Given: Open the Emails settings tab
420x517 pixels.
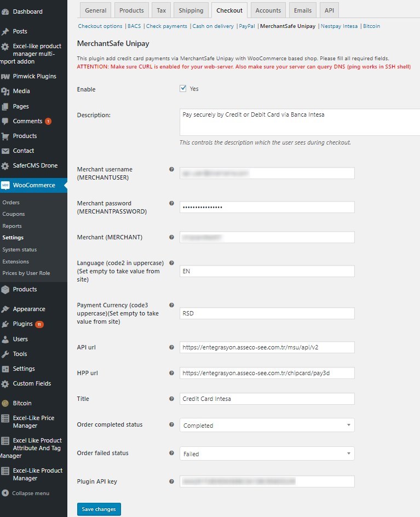Looking at the screenshot, I should [302, 10].
